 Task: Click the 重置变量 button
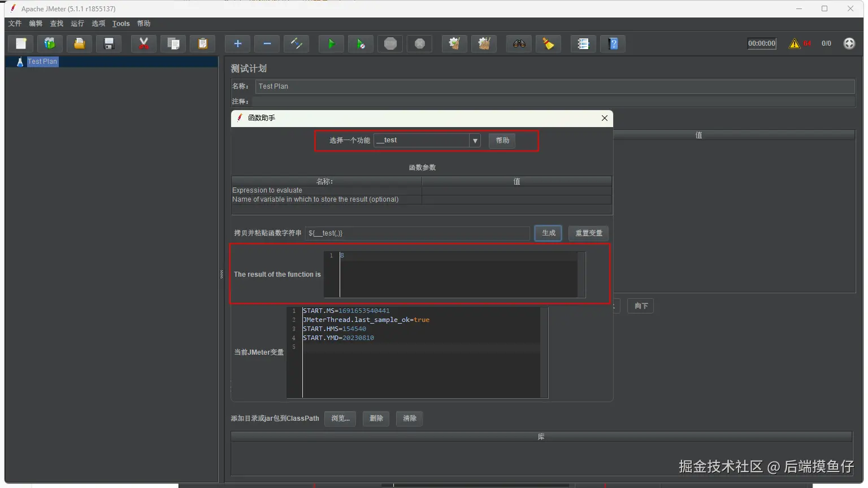[589, 233]
